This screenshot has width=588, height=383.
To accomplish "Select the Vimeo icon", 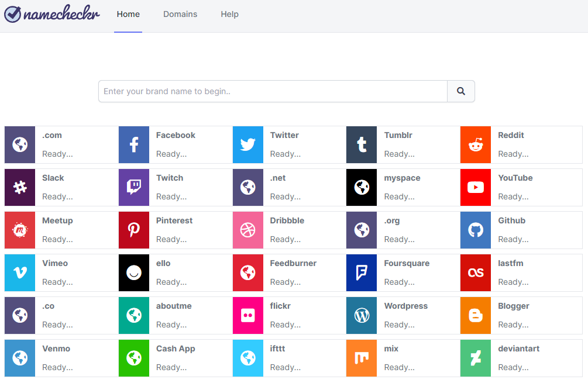I will tap(20, 272).
